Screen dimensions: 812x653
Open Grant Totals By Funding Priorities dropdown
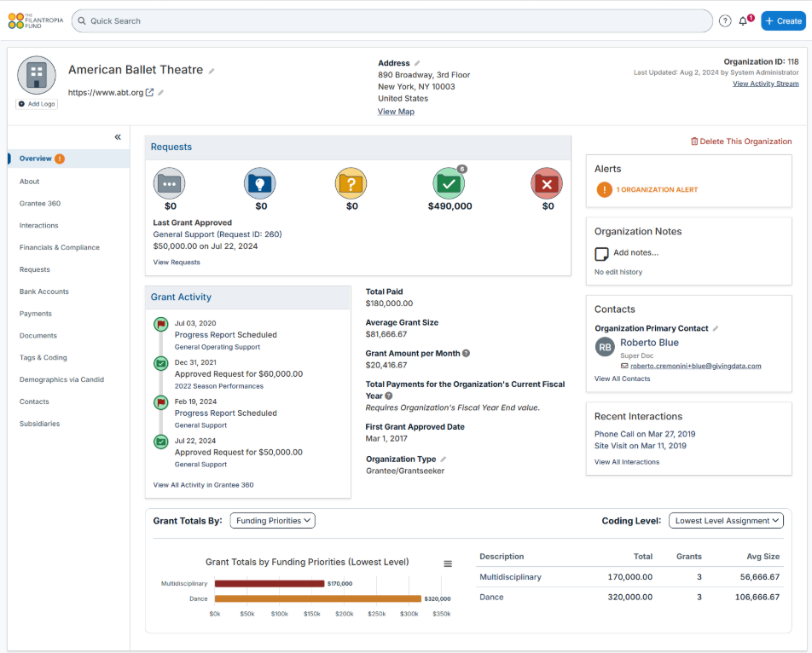(272, 521)
